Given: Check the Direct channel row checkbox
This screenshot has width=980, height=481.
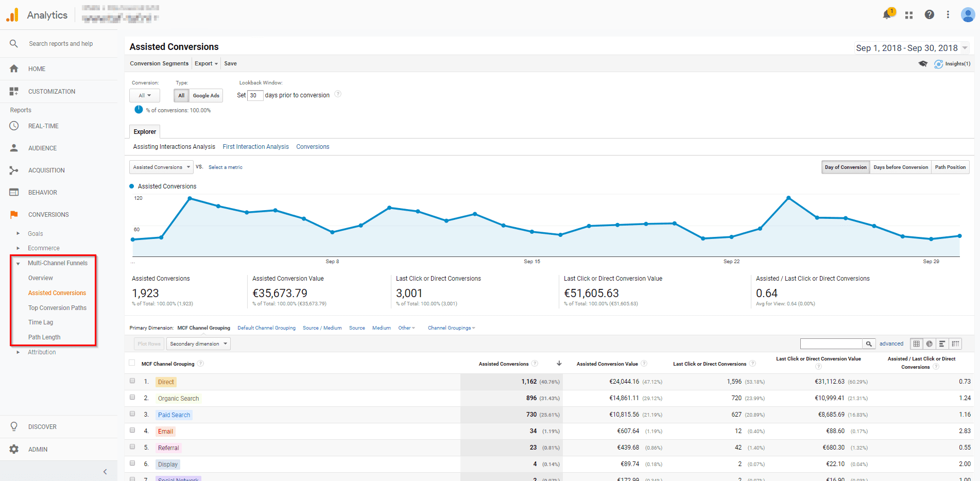Looking at the screenshot, I should tap(132, 381).
